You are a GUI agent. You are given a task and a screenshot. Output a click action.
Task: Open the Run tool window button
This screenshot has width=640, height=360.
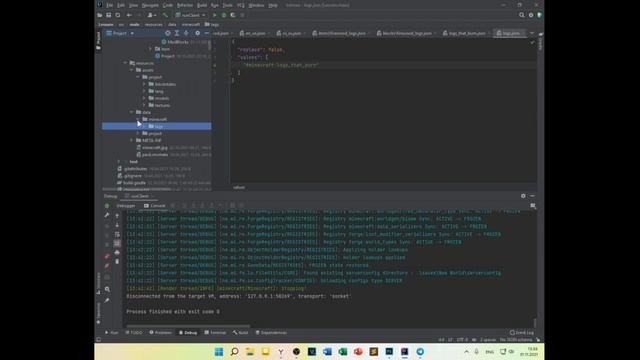[x=111, y=333]
